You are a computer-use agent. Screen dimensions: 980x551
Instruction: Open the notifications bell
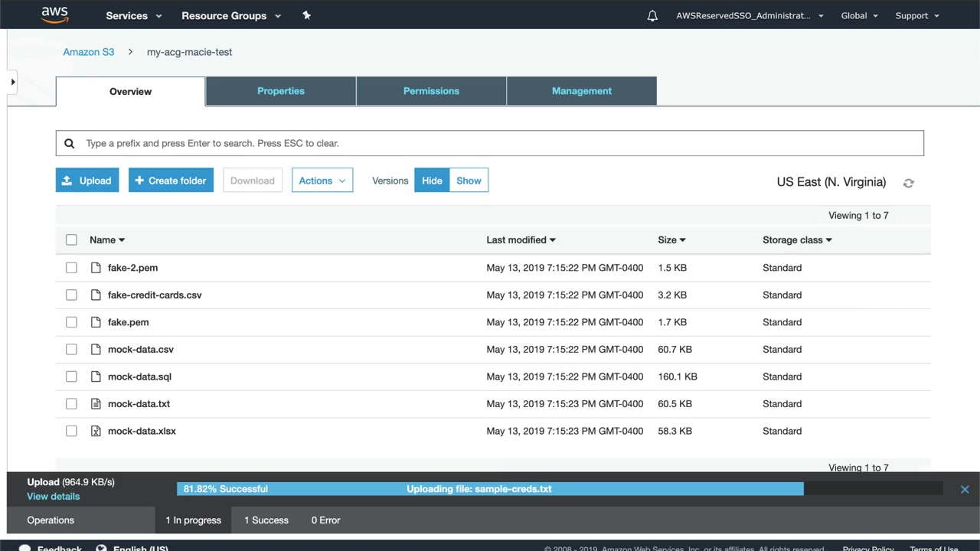coord(652,15)
